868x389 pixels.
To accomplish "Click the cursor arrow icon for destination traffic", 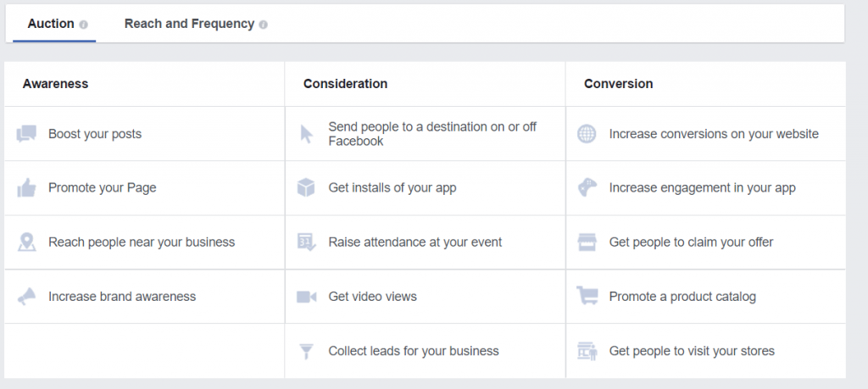I will (306, 134).
